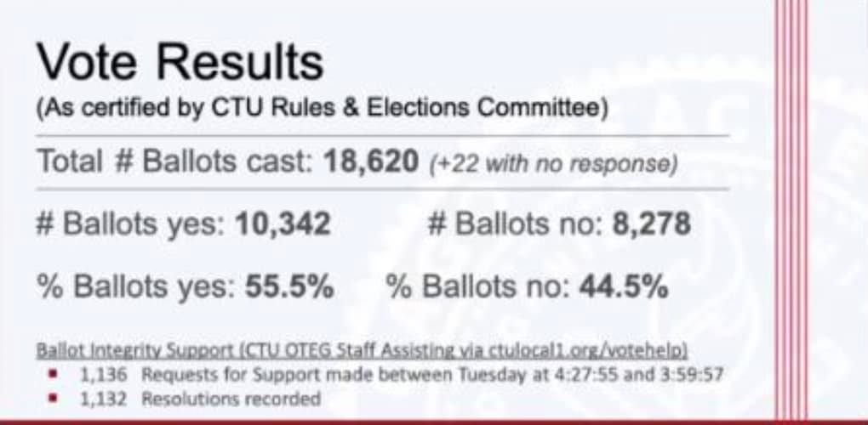868x425 pixels.
Task: Click the 1,136 requests number
Action: click(104, 375)
